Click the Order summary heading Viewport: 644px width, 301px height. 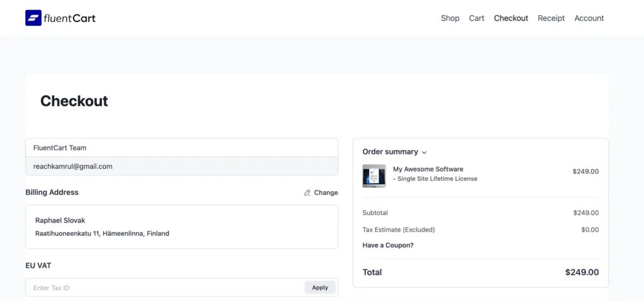tap(390, 152)
